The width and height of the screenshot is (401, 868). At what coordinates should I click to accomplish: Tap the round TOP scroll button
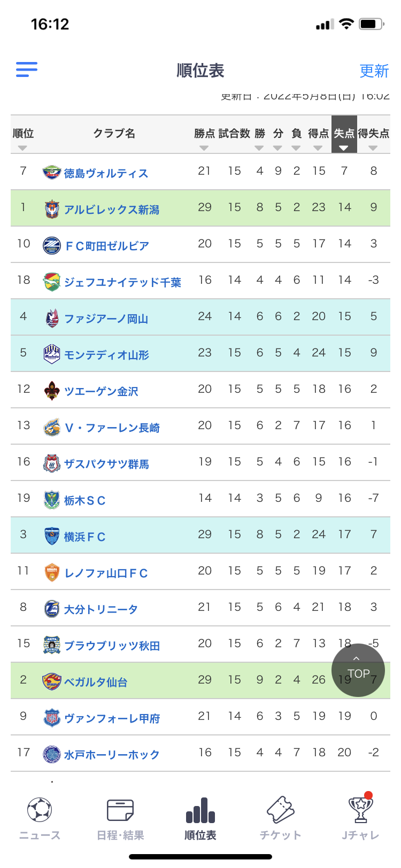[358, 670]
